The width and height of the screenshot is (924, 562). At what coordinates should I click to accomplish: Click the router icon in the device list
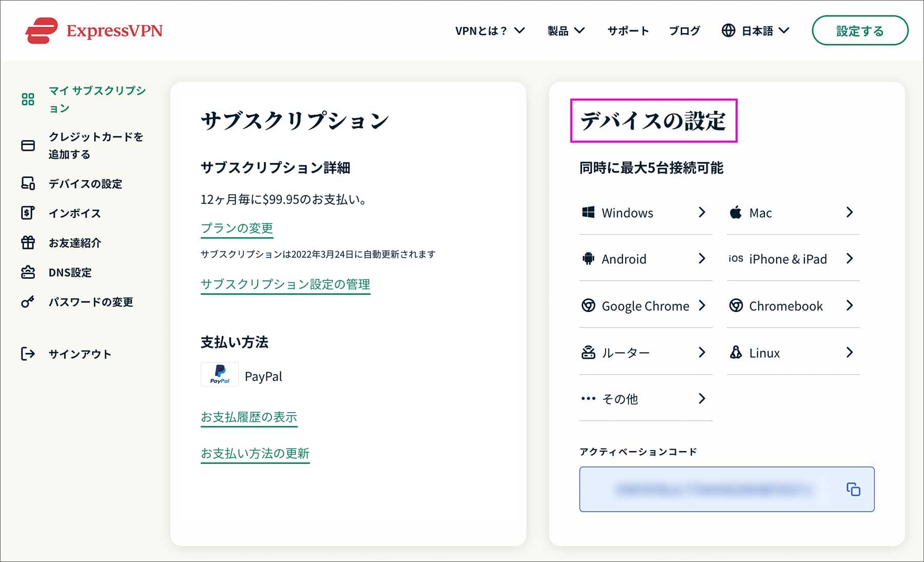(588, 352)
